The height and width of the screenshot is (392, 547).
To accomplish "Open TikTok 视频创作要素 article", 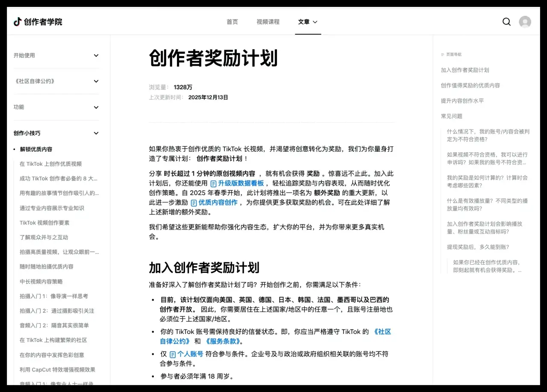I will pyautogui.click(x=44, y=223).
